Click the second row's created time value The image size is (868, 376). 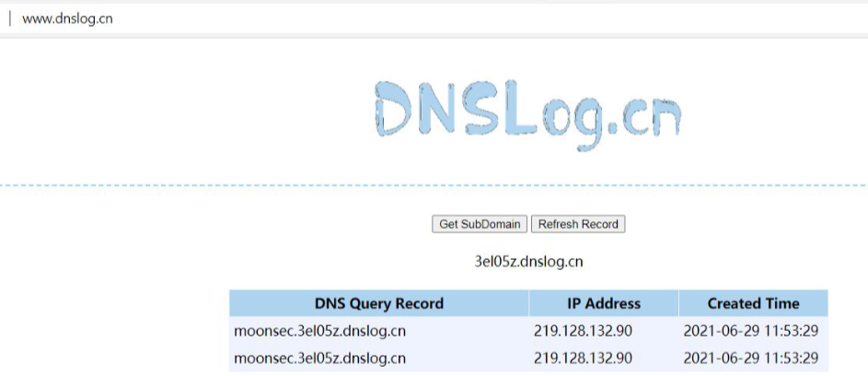tap(750, 358)
